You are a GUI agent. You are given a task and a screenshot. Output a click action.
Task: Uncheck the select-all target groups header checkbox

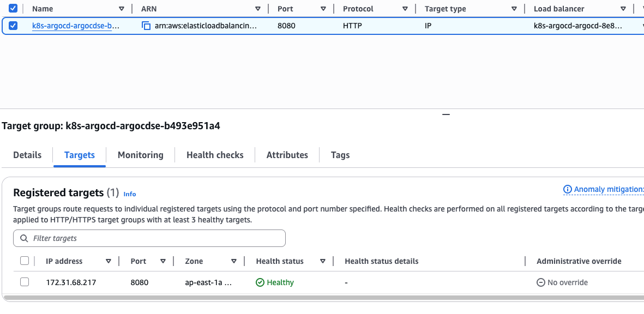click(x=14, y=8)
